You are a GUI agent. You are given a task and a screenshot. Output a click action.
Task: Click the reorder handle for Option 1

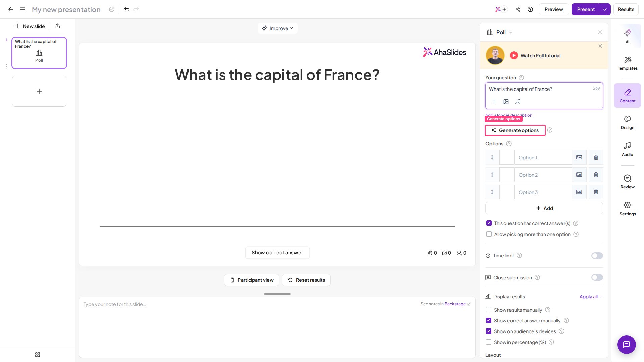pyautogui.click(x=492, y=157)
